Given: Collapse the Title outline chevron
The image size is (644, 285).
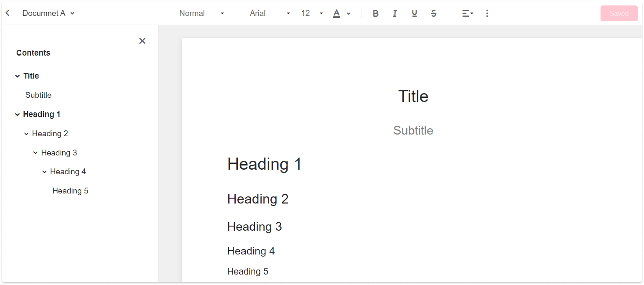Looking at the screenshot, I should click(17, 76).
